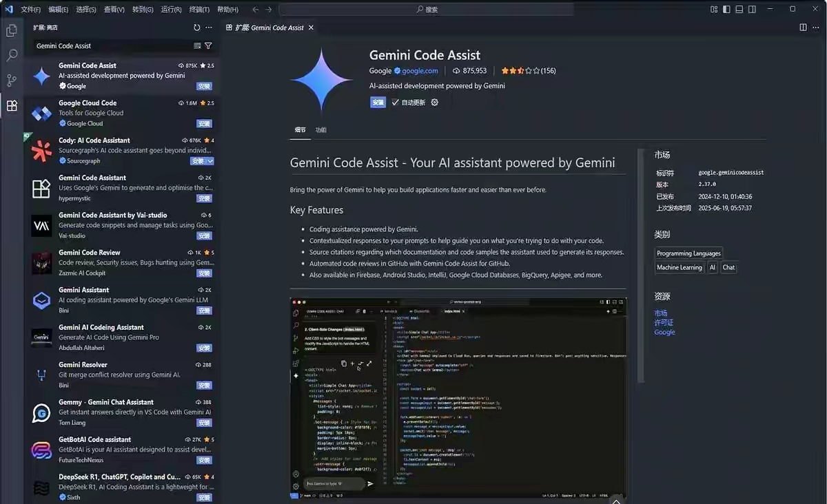Image resolution: width=827 pixels, height=504 pixels.
Task: Open the License resource link
Action: click(x=664, y=323)
